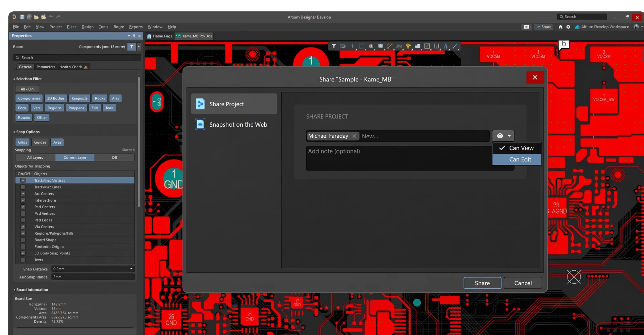Click Cancel in the share dialog

click(523, 283)
